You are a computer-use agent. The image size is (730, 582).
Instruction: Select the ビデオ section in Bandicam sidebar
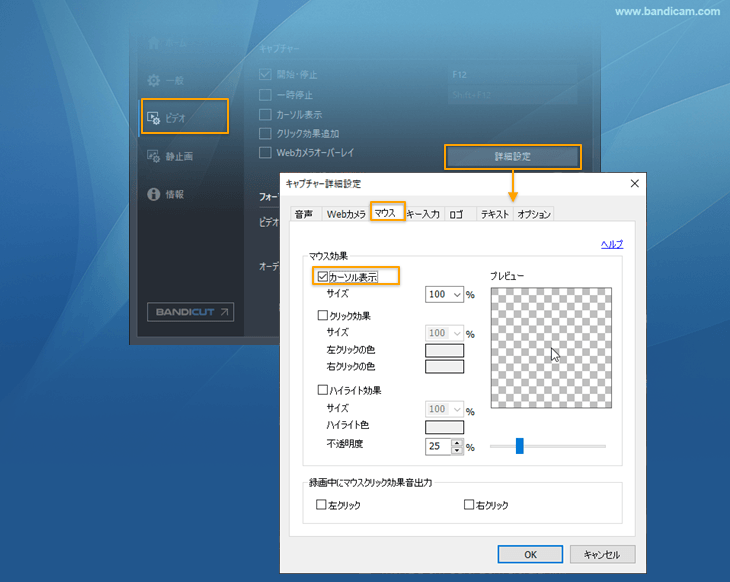click(x=184, y=116)
